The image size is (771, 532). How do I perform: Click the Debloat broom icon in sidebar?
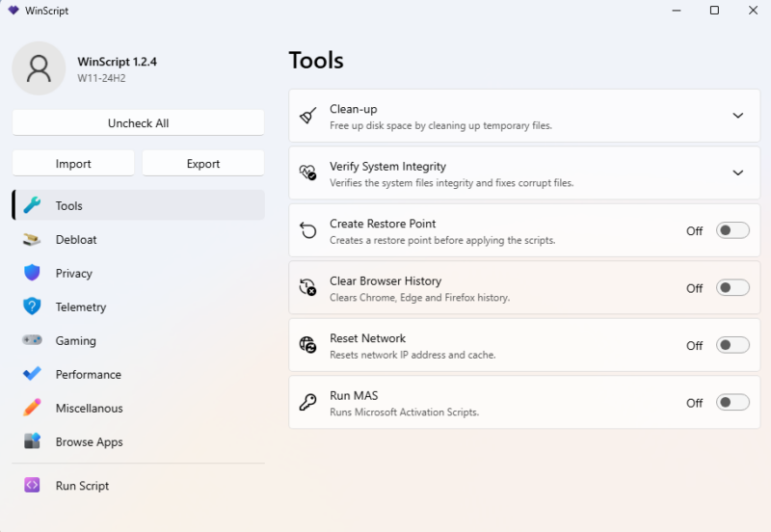click(33, 239)
